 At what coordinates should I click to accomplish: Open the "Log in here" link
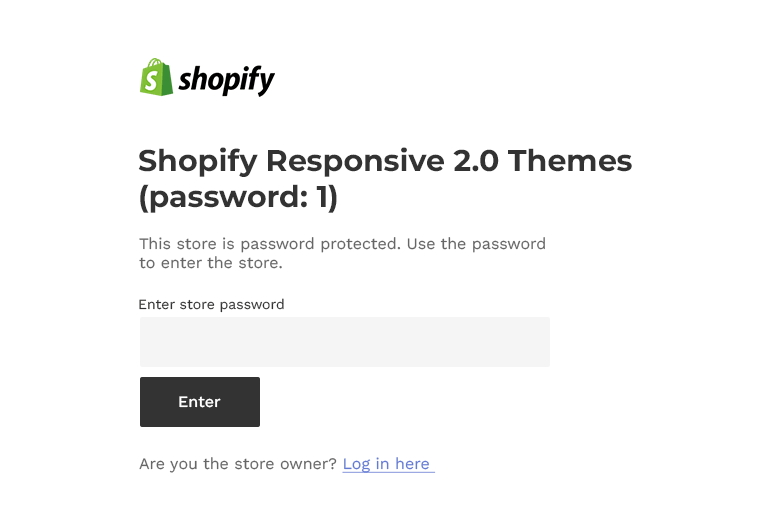click(x=387, y=464)
